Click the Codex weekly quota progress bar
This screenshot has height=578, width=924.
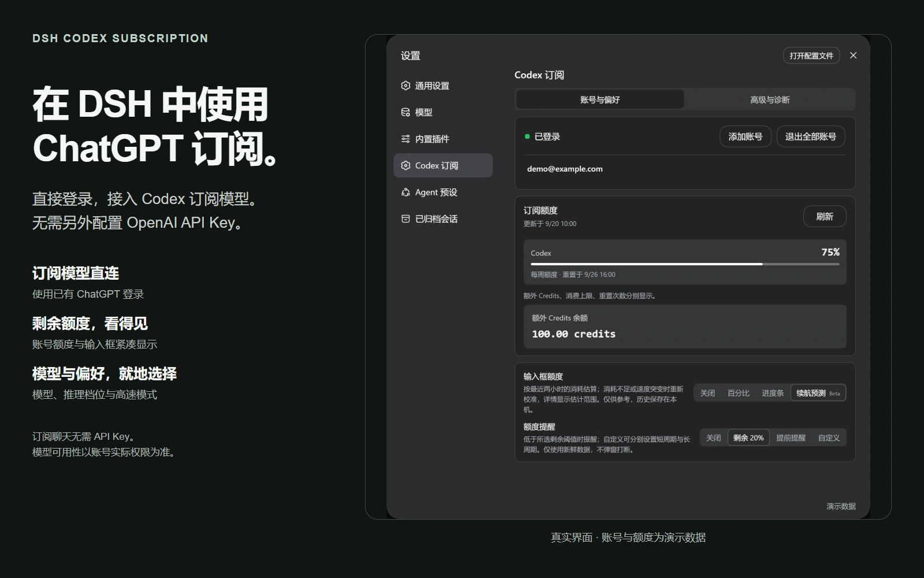pos(685,264)
